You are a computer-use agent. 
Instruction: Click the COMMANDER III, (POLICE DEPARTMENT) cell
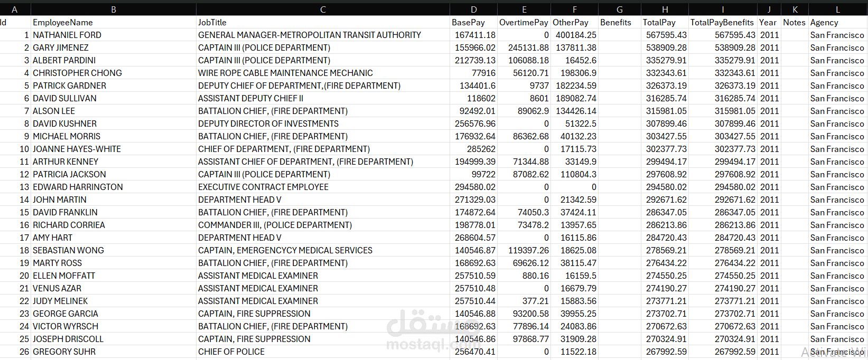point(323,225)
